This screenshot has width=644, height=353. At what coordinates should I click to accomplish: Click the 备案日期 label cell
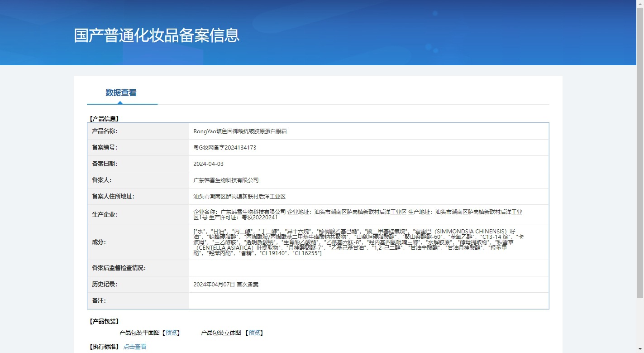pyautogui.click(x=138, y=164)
